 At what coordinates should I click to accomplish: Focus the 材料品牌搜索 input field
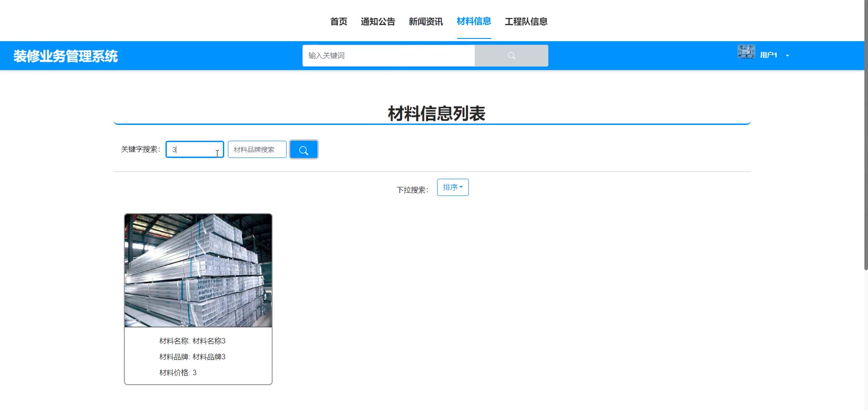click(257, 149)
